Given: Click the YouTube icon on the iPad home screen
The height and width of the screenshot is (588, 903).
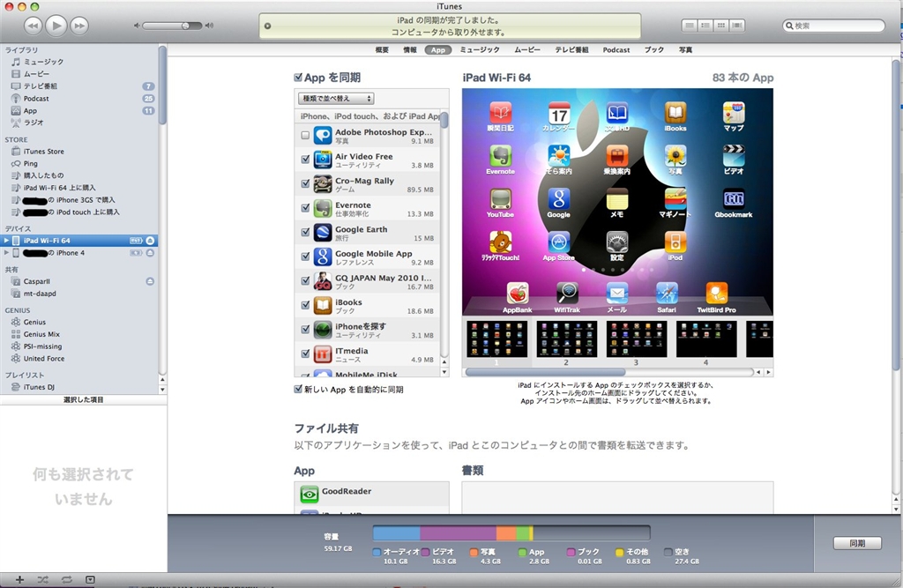Looking at the screenshot, I should [x=500, y=200].
